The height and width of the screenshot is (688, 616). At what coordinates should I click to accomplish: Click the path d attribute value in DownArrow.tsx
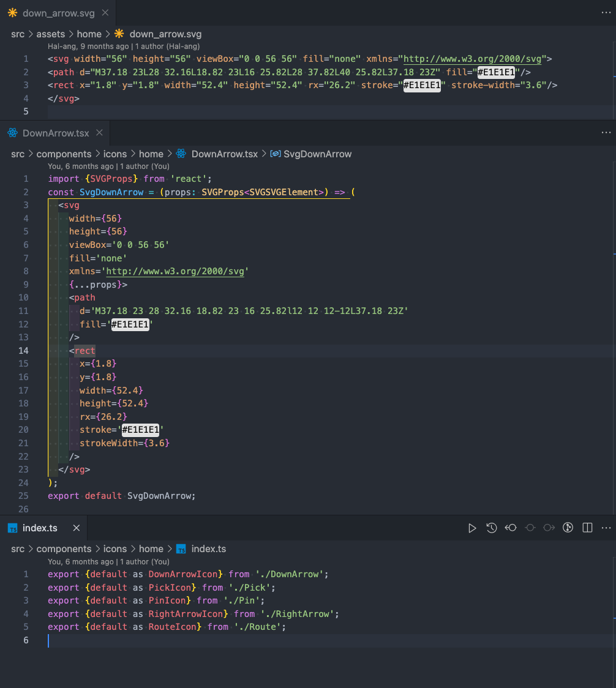point(249,311)
